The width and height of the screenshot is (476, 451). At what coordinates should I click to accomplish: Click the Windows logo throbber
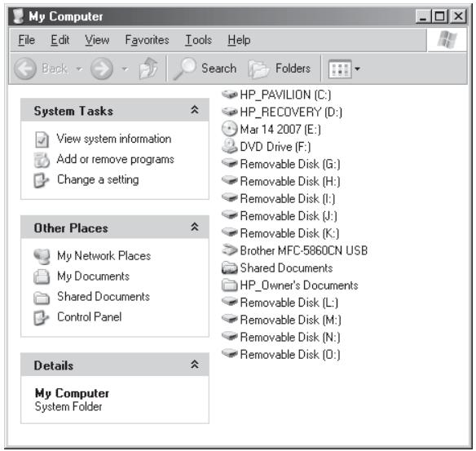pyautogui.click(x=447, y=40)
